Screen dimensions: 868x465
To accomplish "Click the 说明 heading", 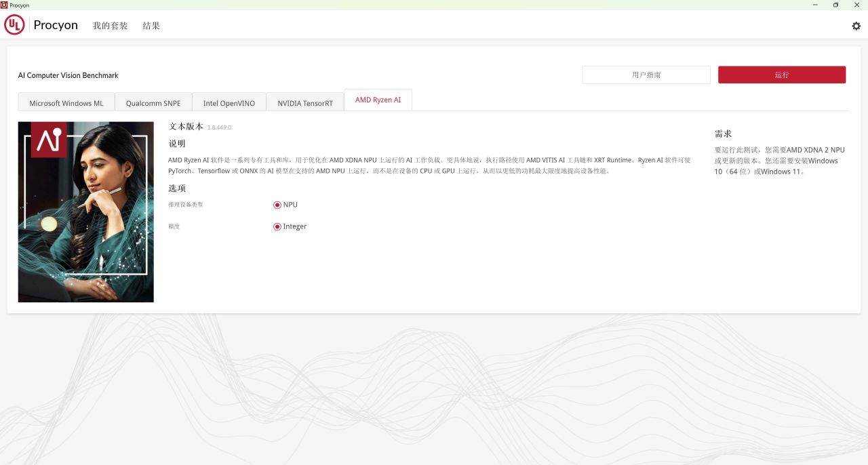I will click(177, 144).
